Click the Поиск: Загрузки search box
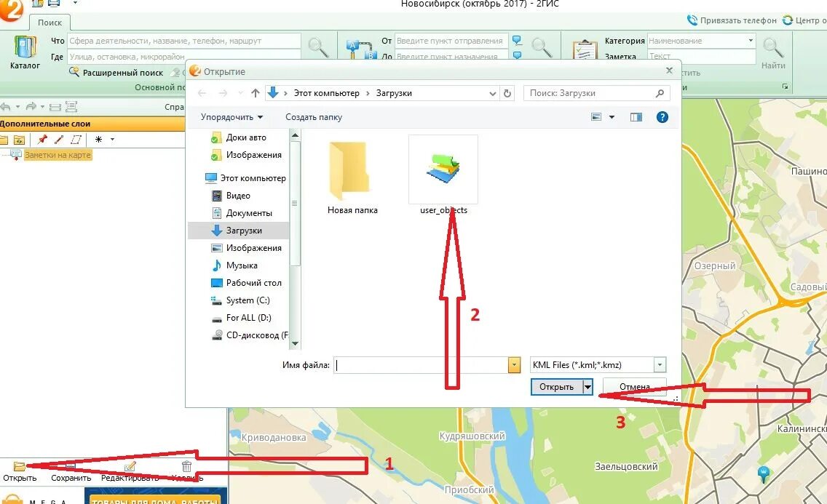This screenshot has height=504, width=827. [x=596, y=93]
